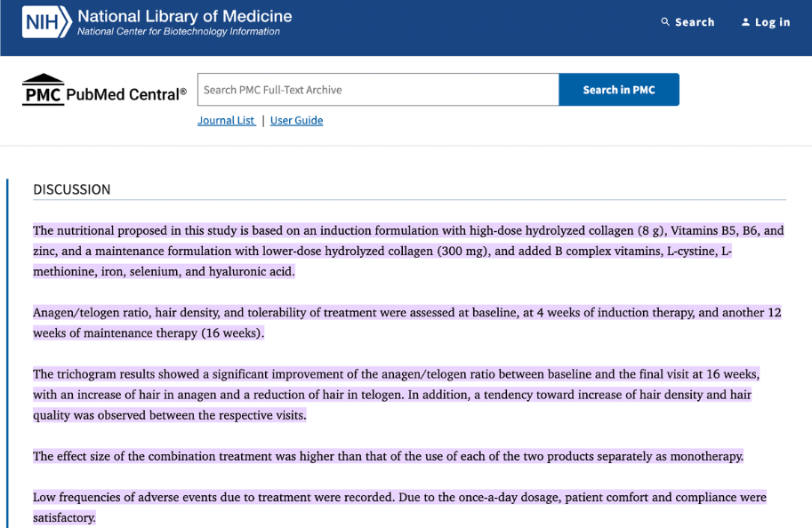This screenshot has height=528, width=812.
Task: Open the User Guide link
Action: pos(296,120)
